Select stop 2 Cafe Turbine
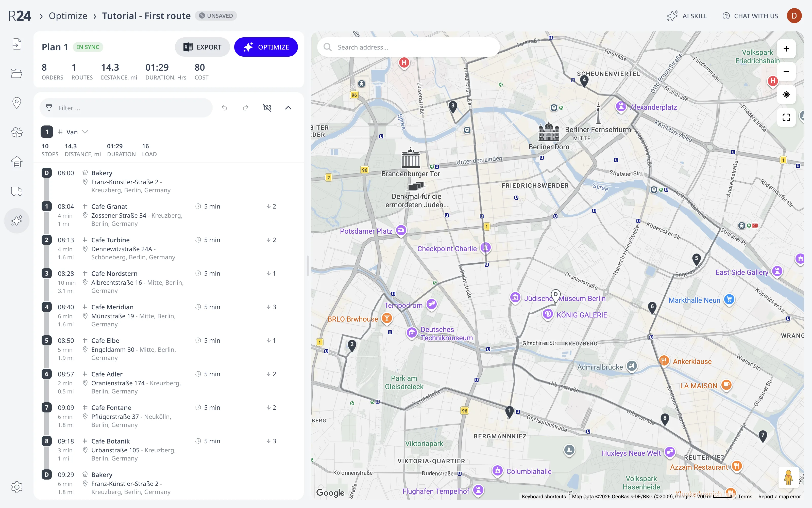Screen dimensions: 812x508 [x=169, y=249]
